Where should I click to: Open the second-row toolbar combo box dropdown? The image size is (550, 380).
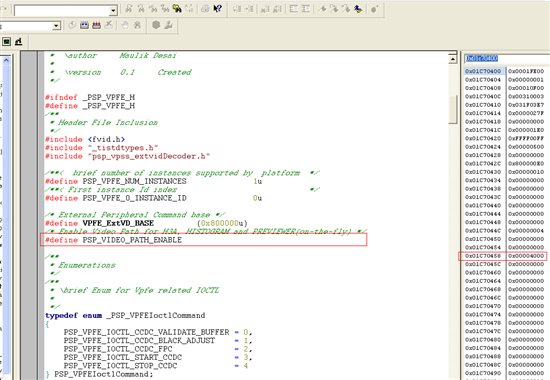tap(56, 26)
